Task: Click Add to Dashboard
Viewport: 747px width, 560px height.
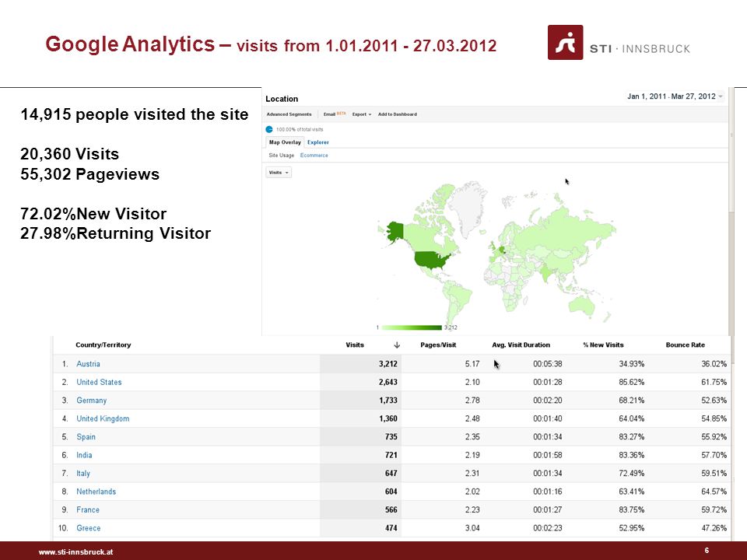Action: 398,114
